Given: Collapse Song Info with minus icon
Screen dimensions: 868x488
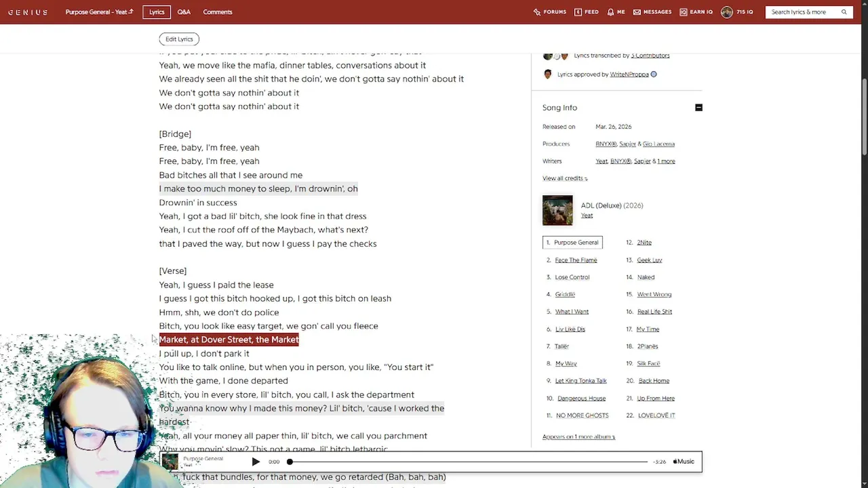Looking at the screenshot, I should [x=698, y=108].
